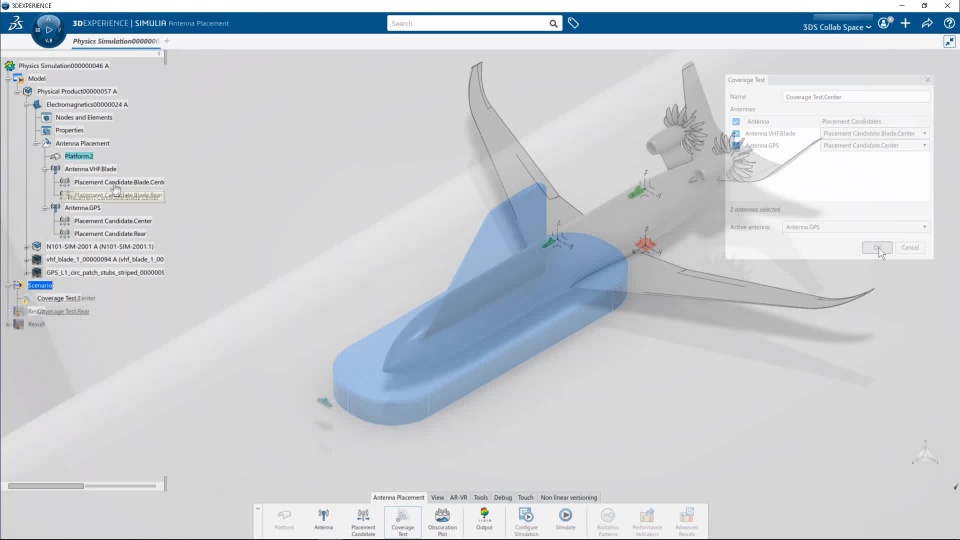Screen dimensions: 960x540
Task: Select Placement Candidate.Rear tree item
Action: [x=110, y=234]
